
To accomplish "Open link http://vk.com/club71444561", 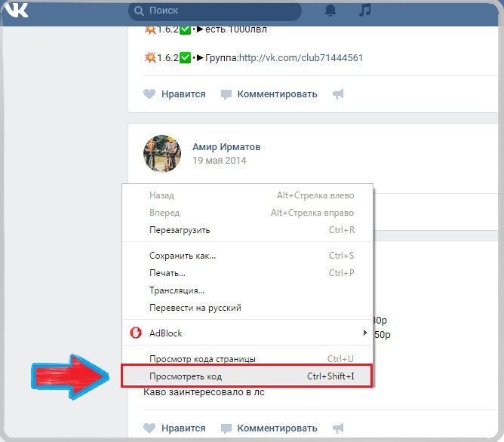I will tap(301, 58).
